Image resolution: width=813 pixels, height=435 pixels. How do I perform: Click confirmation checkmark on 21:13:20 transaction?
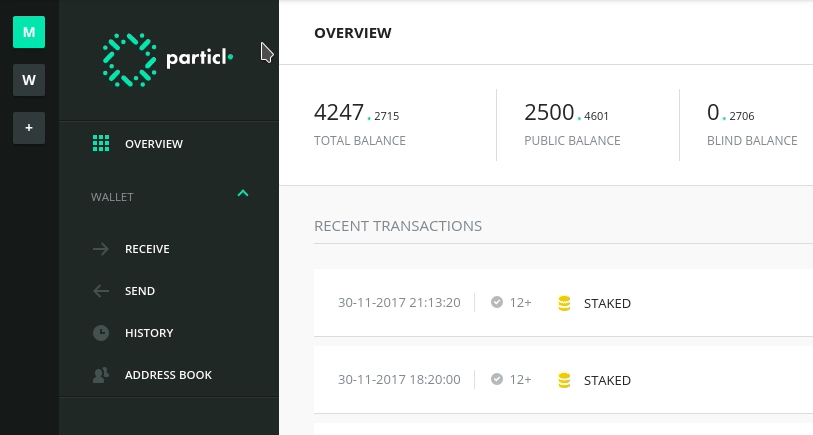(x=497, y=302)
